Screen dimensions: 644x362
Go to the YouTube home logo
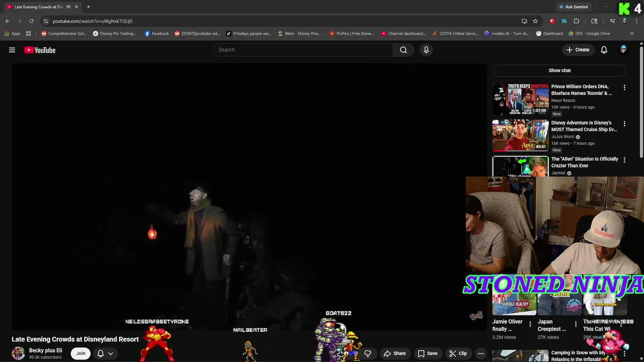40,50
